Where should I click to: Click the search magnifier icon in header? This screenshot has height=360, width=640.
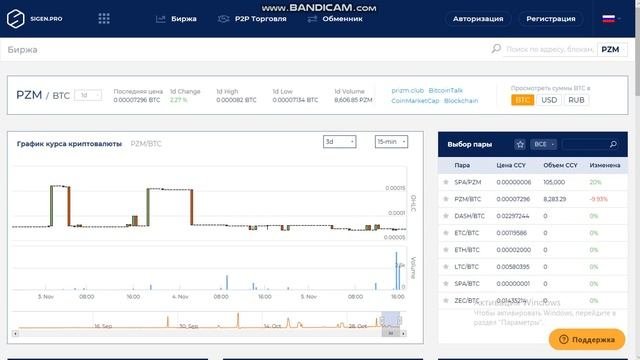[496, 49]
